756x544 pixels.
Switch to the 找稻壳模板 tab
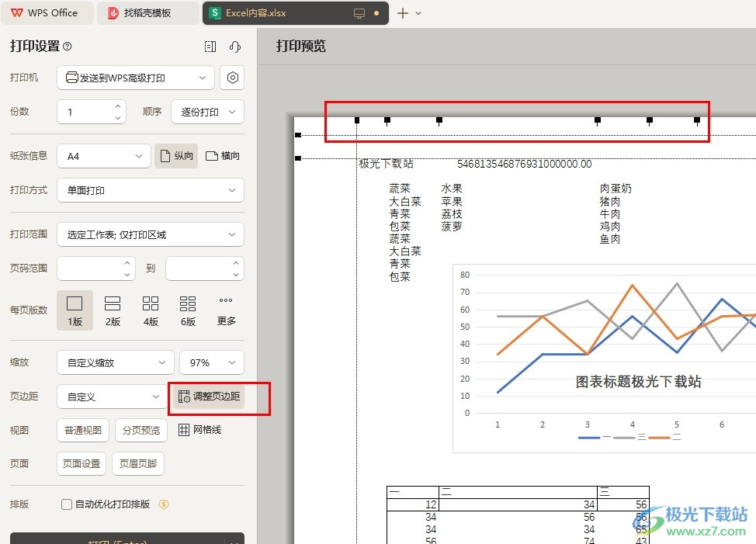pos(149,13)
